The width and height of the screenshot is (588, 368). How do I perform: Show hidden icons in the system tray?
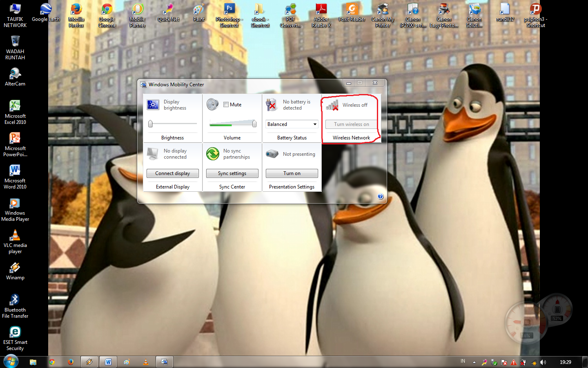pyautogui.click(x=474, y=362)
